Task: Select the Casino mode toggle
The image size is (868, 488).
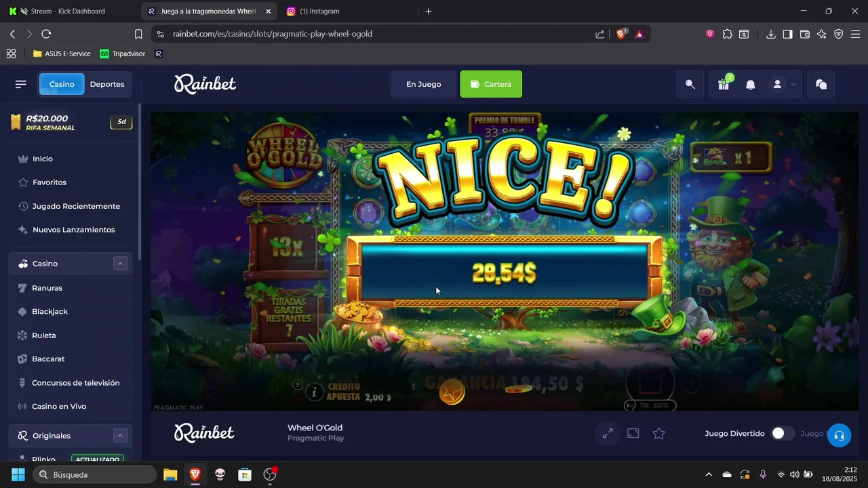Action: tap(62, 84)
